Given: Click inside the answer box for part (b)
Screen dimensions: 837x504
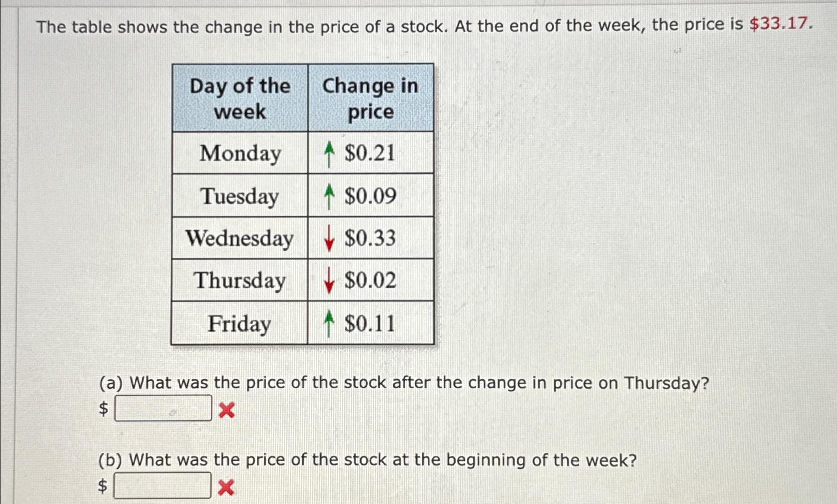Looking at the screenshot, I should click(x=163, y=484).
